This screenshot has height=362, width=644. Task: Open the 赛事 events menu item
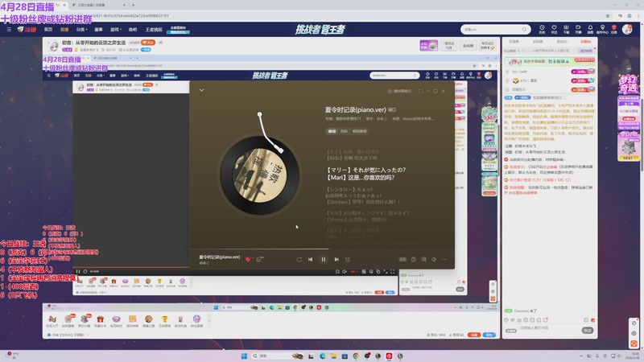point(98,30)
